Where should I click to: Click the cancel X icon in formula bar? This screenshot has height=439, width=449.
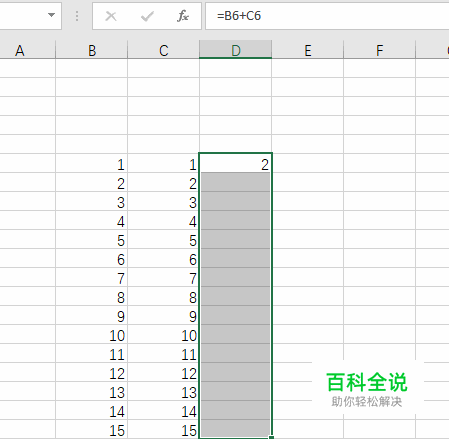click(111, 16)
